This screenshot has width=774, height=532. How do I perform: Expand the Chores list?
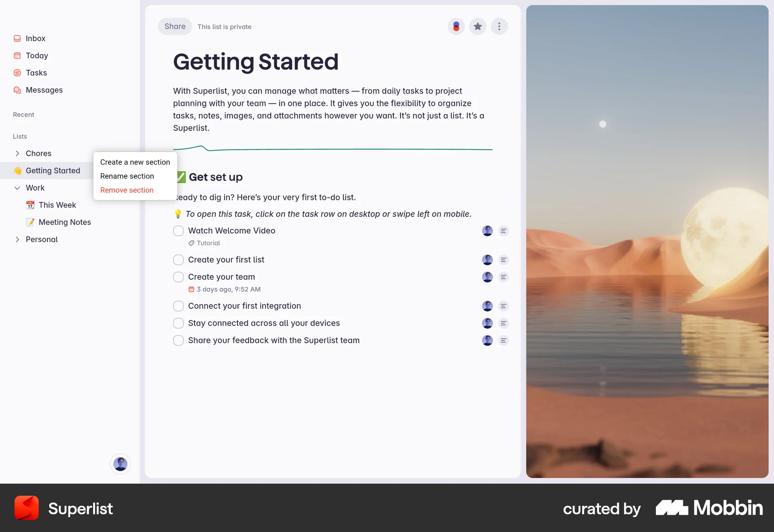click(x=17, y=153)
